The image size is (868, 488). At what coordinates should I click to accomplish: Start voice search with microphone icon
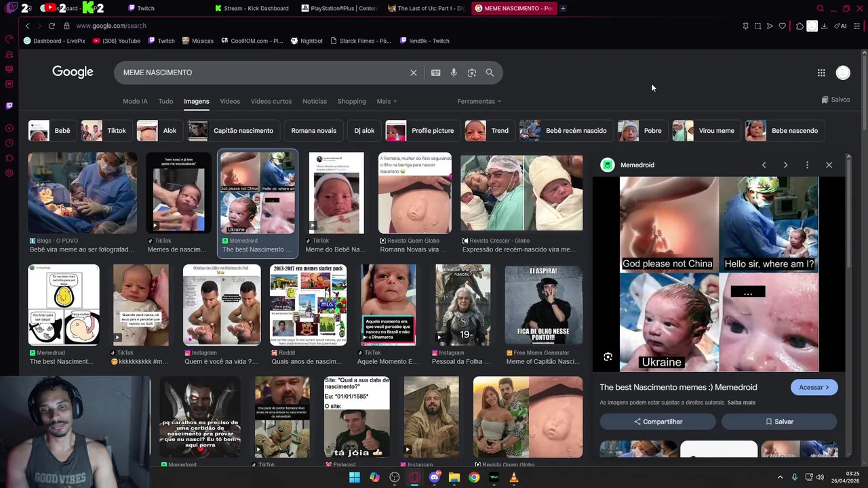tap(454, 73)
